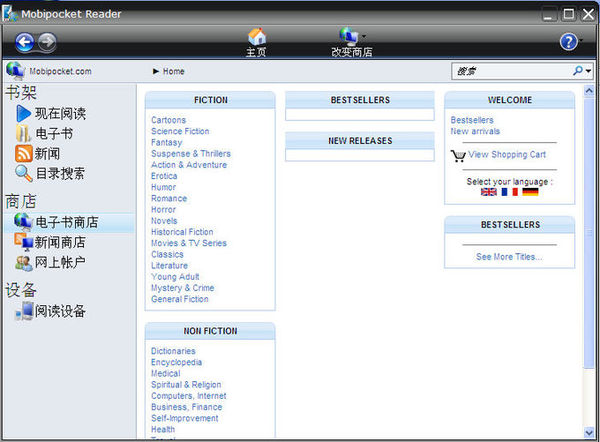This screenshot has width=600, height=442.
Task: Open 现在阅读 in the bookshelf sidebar
Action: tap(60, 113)
